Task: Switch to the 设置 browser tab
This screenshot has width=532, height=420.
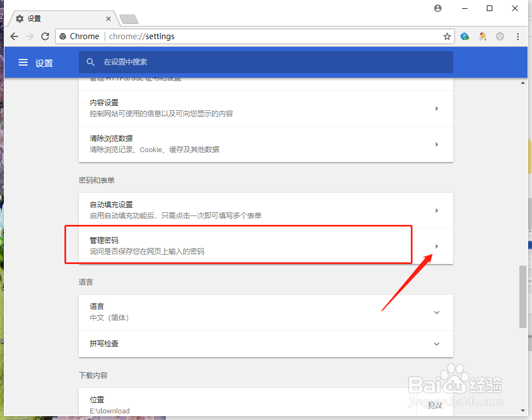Action: 55,18
